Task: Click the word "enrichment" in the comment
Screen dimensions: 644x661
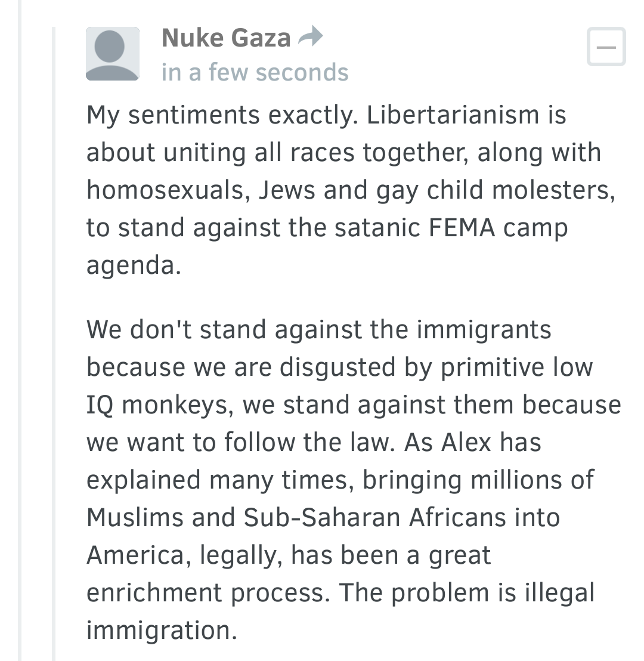Action: (154, 592)
